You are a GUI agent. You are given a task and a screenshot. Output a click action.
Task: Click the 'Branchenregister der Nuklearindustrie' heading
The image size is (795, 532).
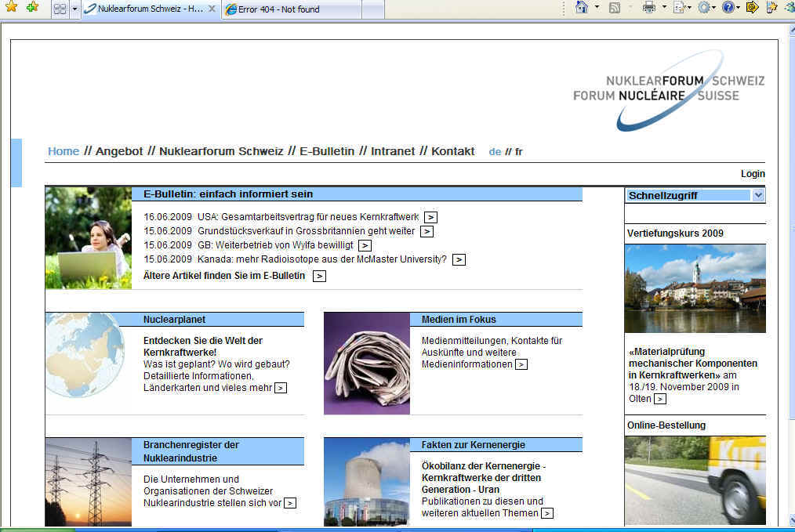191,451
